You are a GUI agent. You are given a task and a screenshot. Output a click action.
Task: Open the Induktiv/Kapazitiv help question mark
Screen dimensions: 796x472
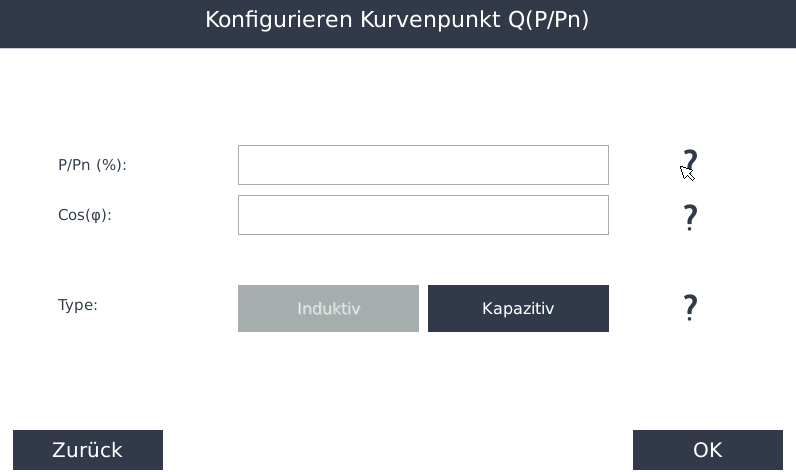689,307
